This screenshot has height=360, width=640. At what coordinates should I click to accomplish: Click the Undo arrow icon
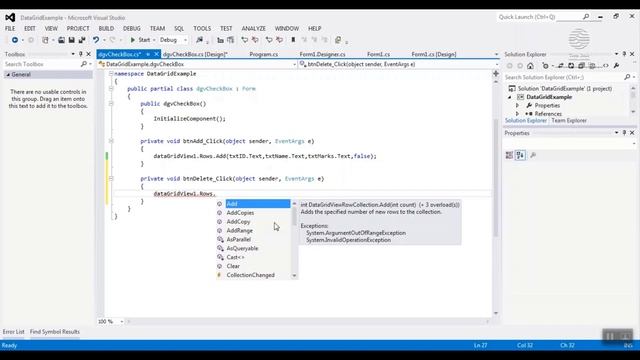coord(96,40)
